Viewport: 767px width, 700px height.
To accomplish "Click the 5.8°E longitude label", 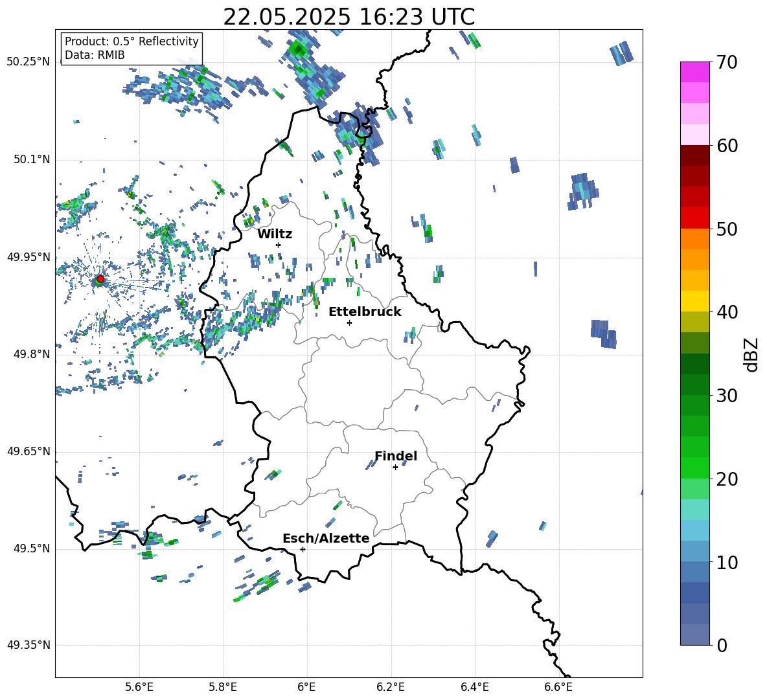I will pyautogui.click(x=223, y=687).
